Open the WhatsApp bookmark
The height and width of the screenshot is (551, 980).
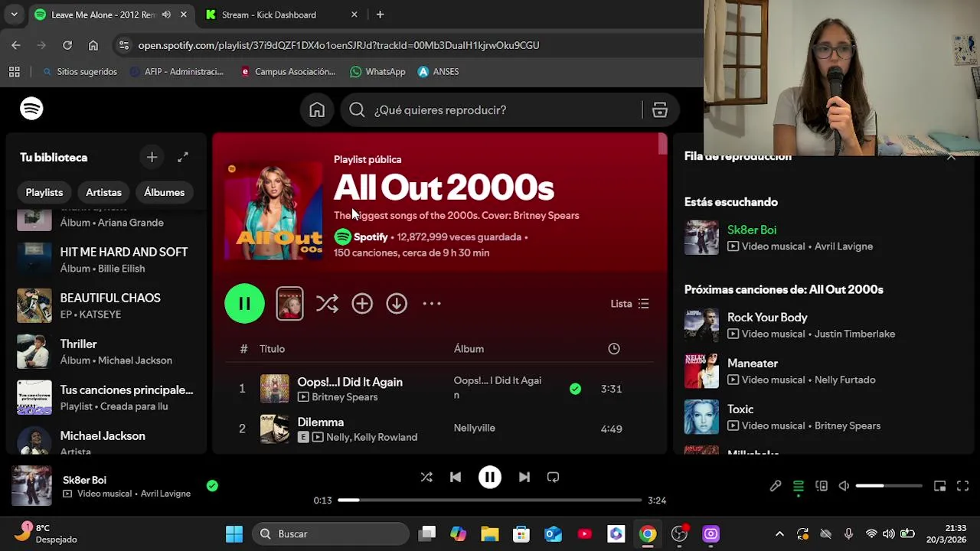[x=377, y=72]
